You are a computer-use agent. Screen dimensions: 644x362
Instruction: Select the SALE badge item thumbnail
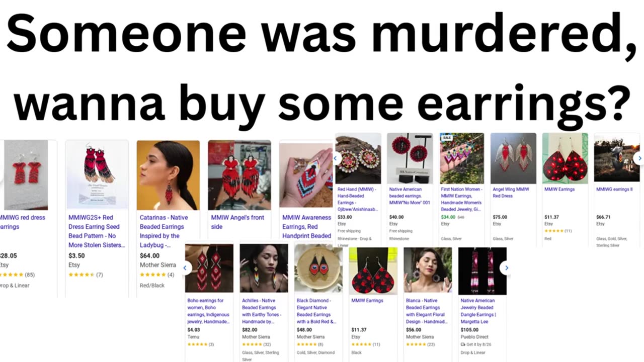(x=461, y=158)
